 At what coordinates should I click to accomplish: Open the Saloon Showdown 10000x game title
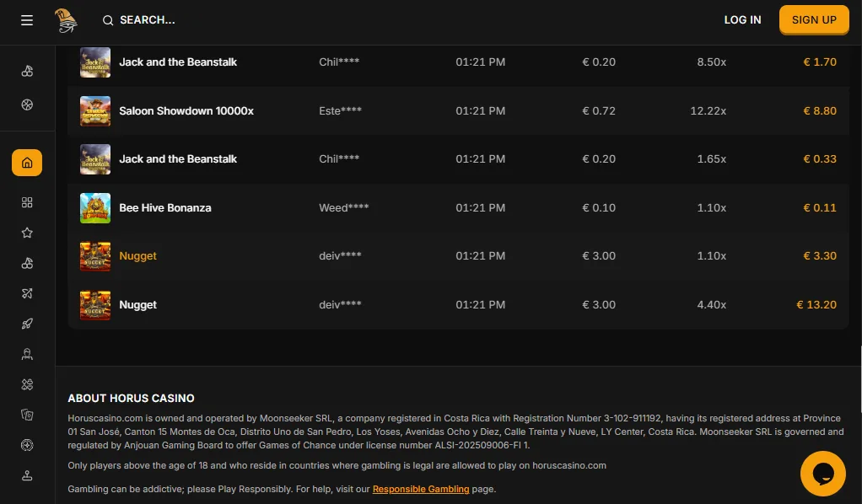[186, 110]
